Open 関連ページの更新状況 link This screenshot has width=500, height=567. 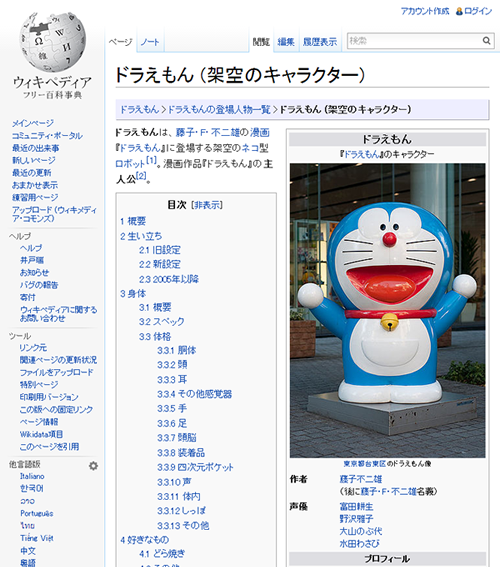pyautogui.click(x=58, y=360)
